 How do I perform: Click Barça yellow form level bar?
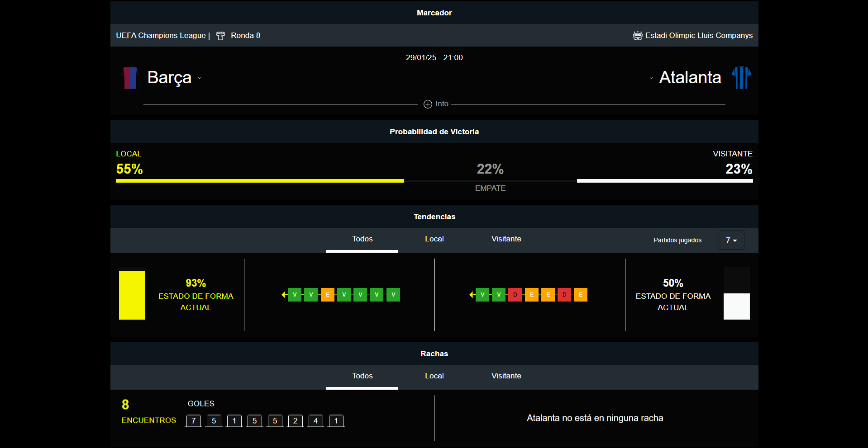(132, 295)
